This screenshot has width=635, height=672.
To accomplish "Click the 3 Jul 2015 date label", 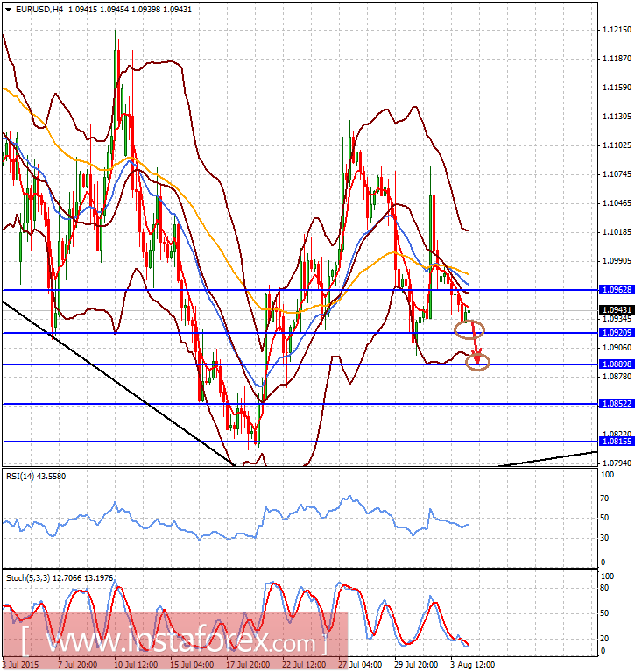I will coord(22,665).
